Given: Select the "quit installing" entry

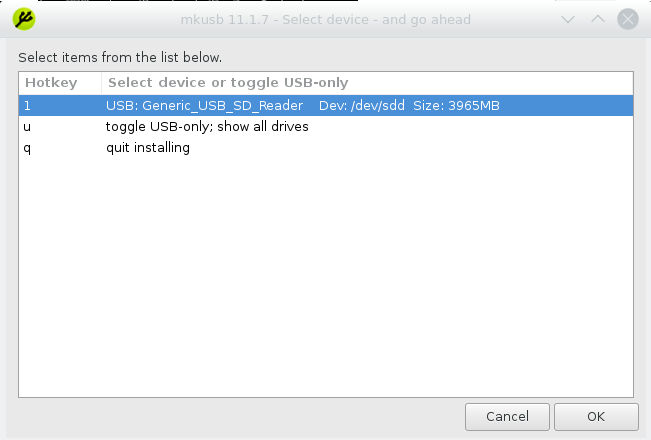Looking at the screenshot, I should [148, 148].
